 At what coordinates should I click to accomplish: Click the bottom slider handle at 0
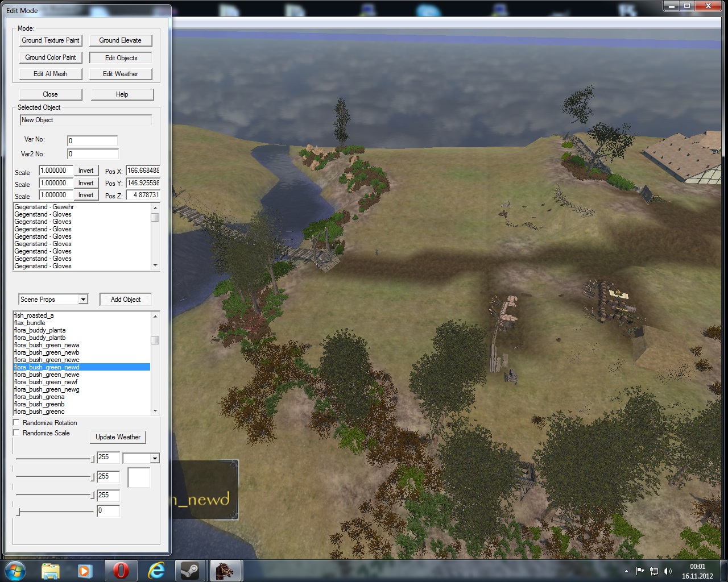click(x=18, y=512)
